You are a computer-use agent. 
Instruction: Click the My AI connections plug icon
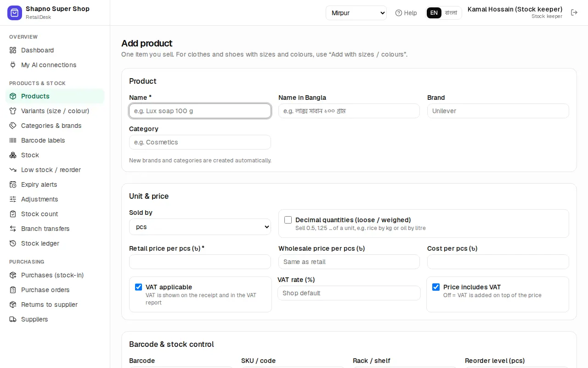pos(13,65)
